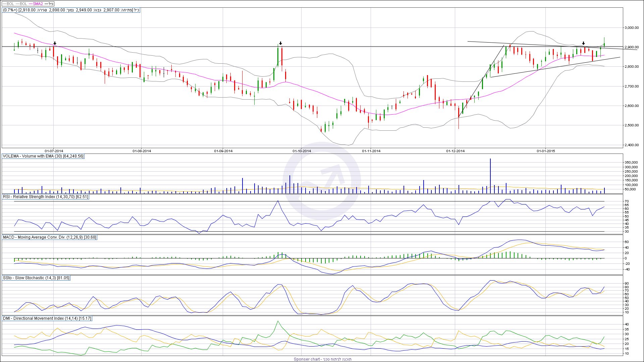Click the arrow marker in January 2015
Screen dimensions: 644x362
coord(584,43)
